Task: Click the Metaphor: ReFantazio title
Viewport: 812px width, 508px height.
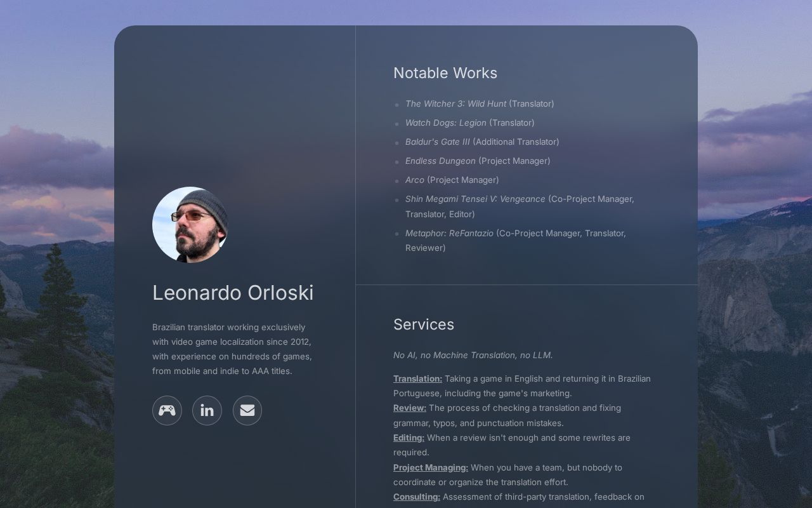Action: pyautogui.click(x=449, y=233)
